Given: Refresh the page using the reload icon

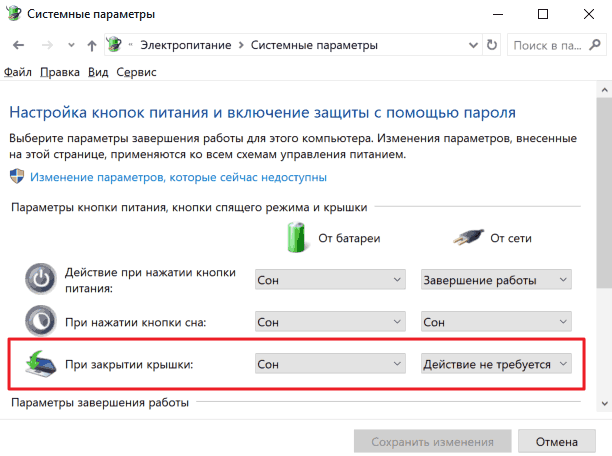Looking at the screenshot, I should tap(492, 45).
